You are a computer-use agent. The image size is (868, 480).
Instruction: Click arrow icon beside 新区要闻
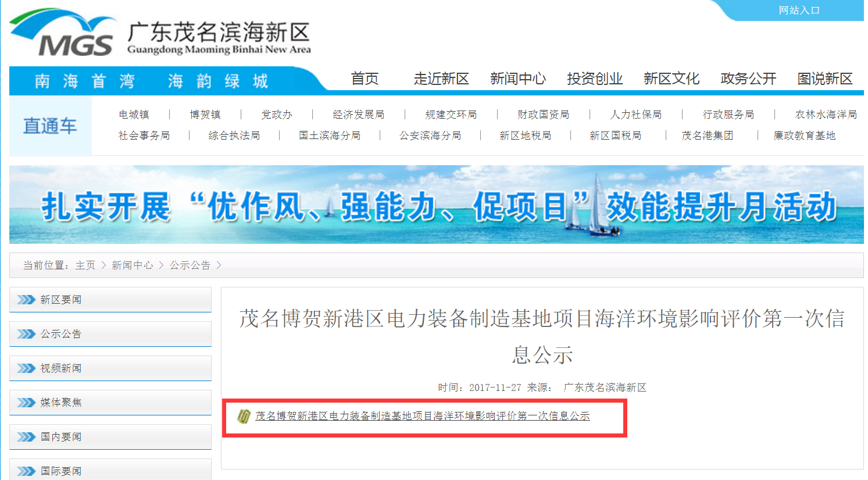(26, 300)
